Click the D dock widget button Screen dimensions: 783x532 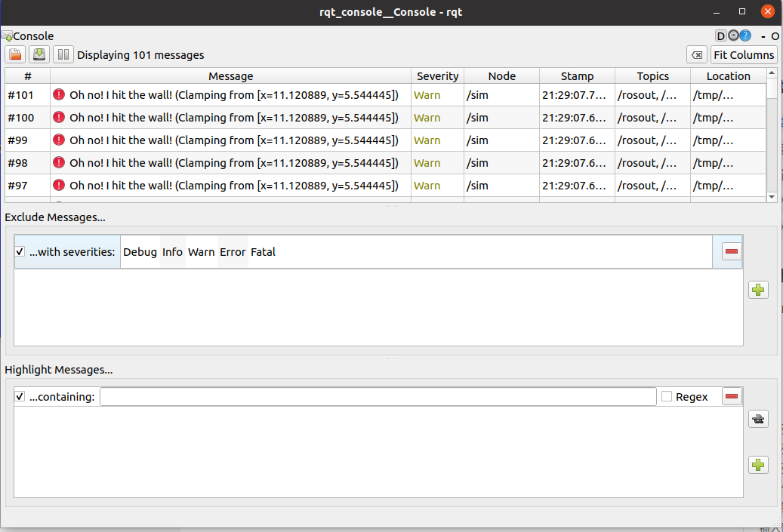(x=720, y=36)
